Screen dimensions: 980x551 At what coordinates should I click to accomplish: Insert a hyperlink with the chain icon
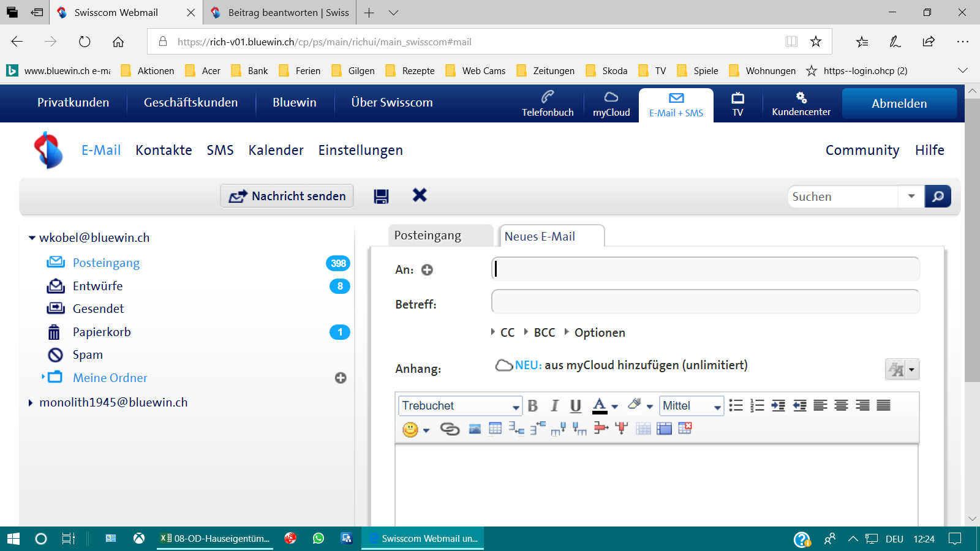pos(450,429)
